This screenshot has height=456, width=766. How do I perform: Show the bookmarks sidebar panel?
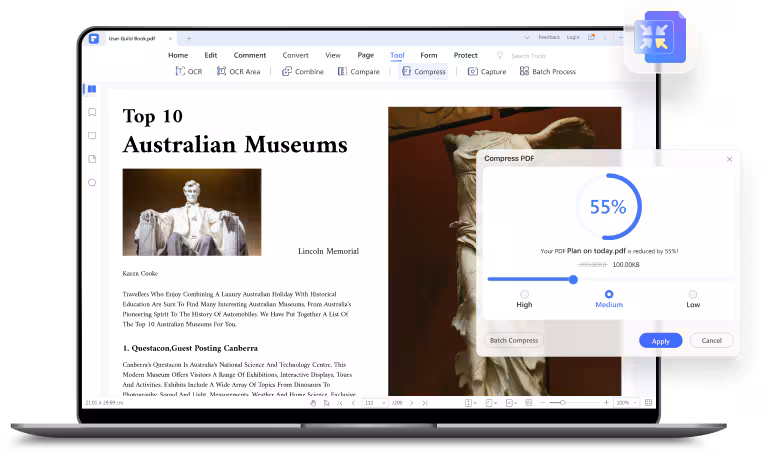(x=92, y=112)
